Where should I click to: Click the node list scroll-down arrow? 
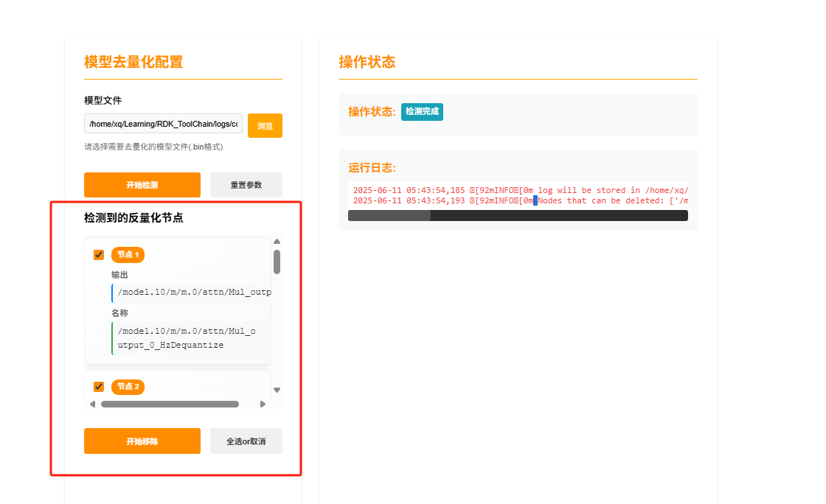click(277, 390)
